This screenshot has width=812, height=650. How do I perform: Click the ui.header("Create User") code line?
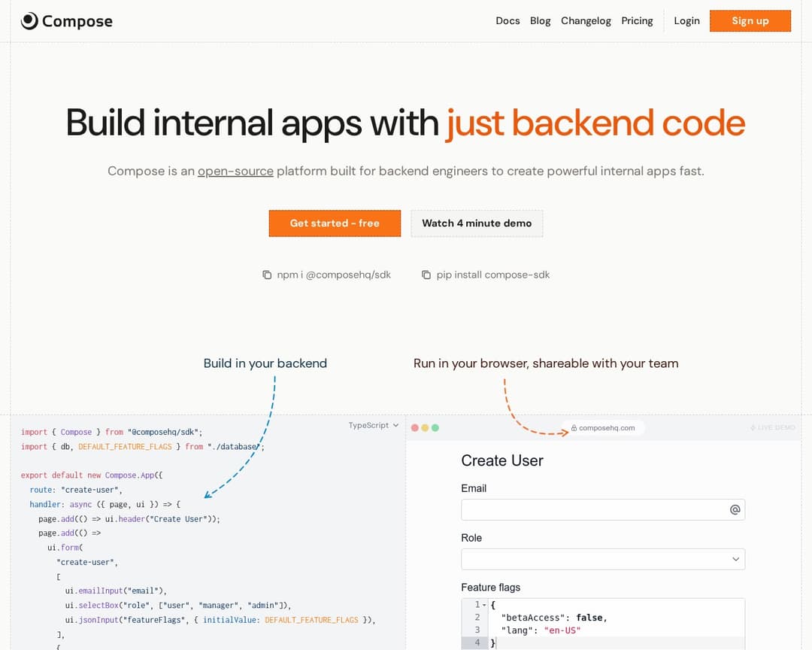(129, 519)
